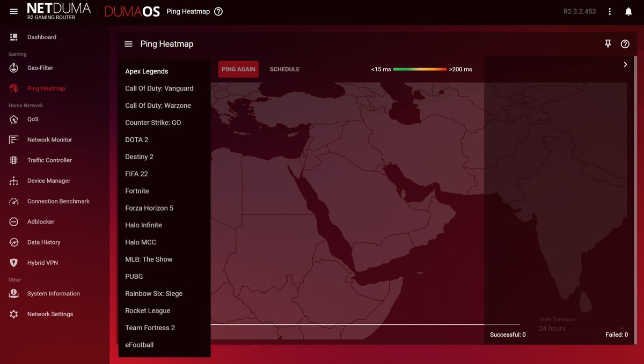Select Fortnite game entry
The image size is (644, 364).
pos(164,191)
